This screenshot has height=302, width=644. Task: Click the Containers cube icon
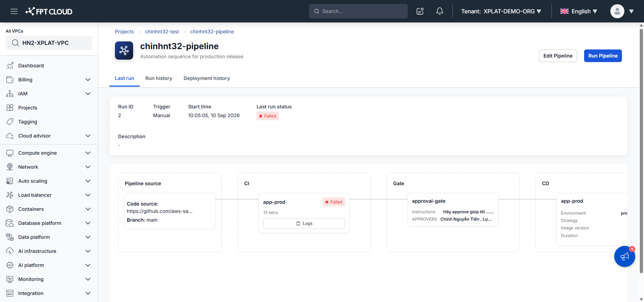pos(10,209)
